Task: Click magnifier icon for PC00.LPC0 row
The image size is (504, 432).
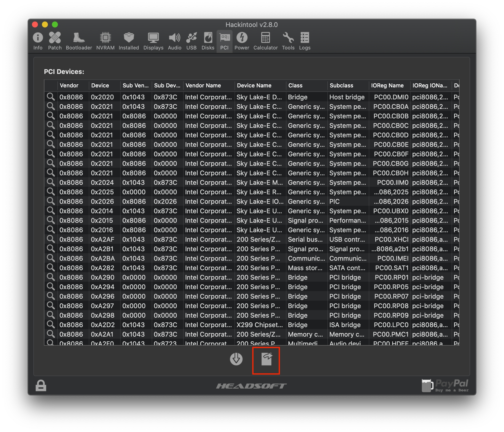Action: (51, 325)
